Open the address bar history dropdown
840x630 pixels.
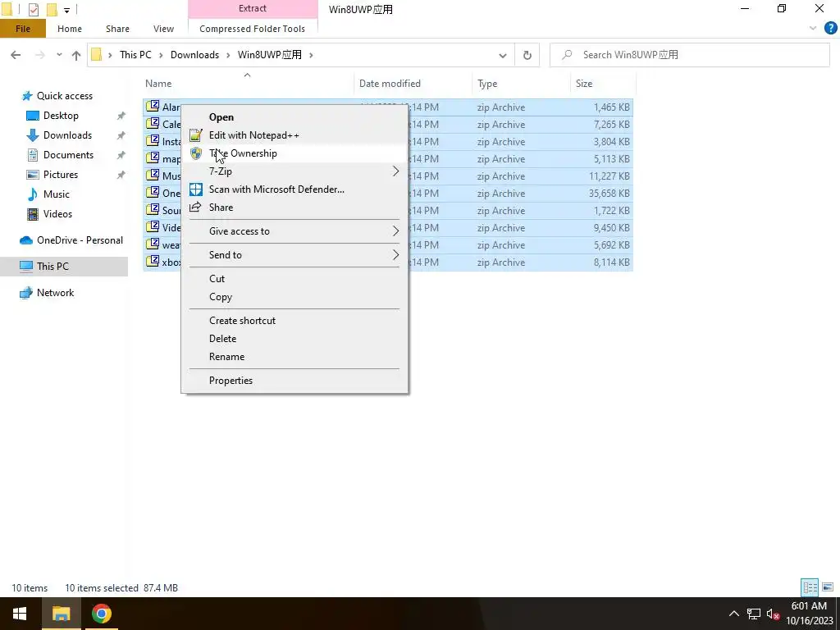[x=503, y=55]
